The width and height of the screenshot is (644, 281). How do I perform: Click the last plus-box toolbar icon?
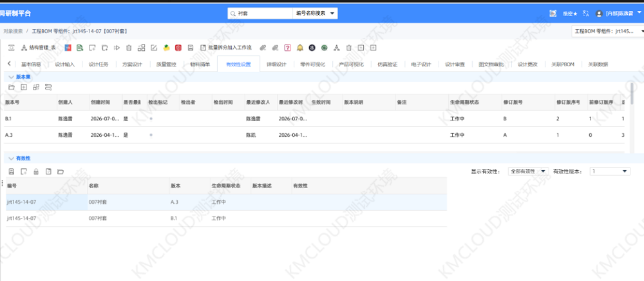click(373, 48)
